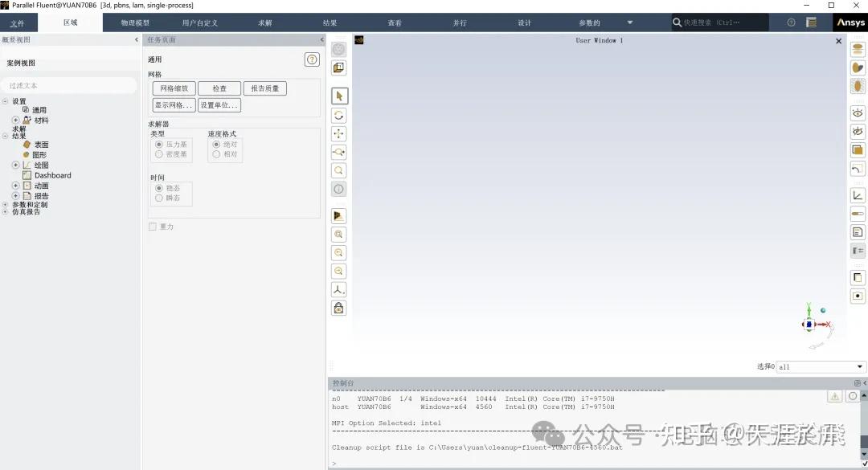Choose the pan view tool
Screen dimensions: 868x470
coord(338,133)
